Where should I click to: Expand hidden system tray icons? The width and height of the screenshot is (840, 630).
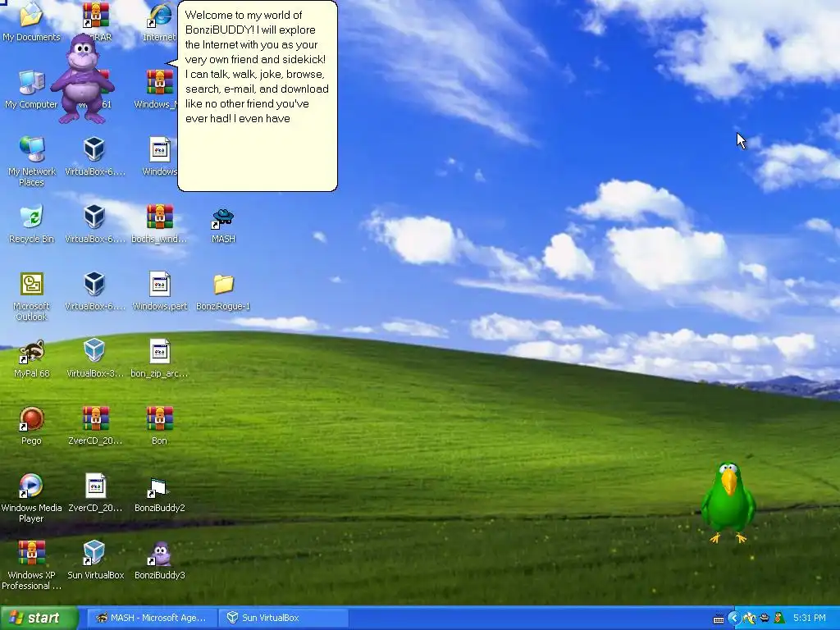coord(734,619)
